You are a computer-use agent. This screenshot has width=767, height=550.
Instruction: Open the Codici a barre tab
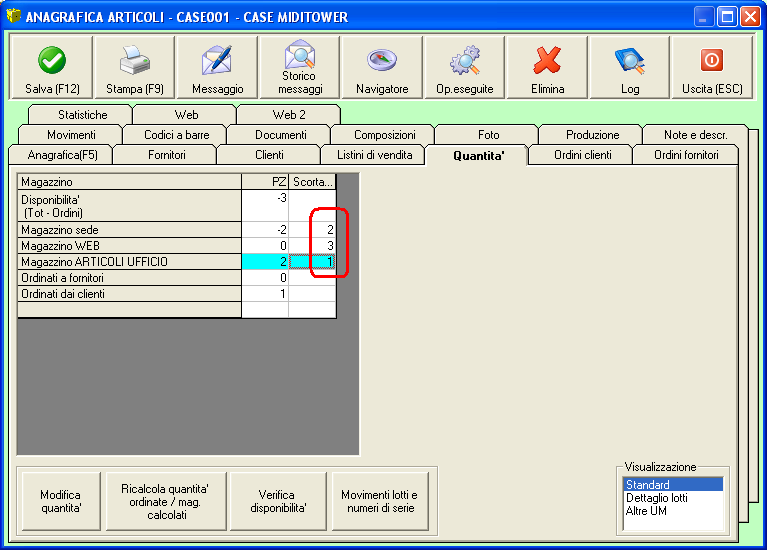175,135
